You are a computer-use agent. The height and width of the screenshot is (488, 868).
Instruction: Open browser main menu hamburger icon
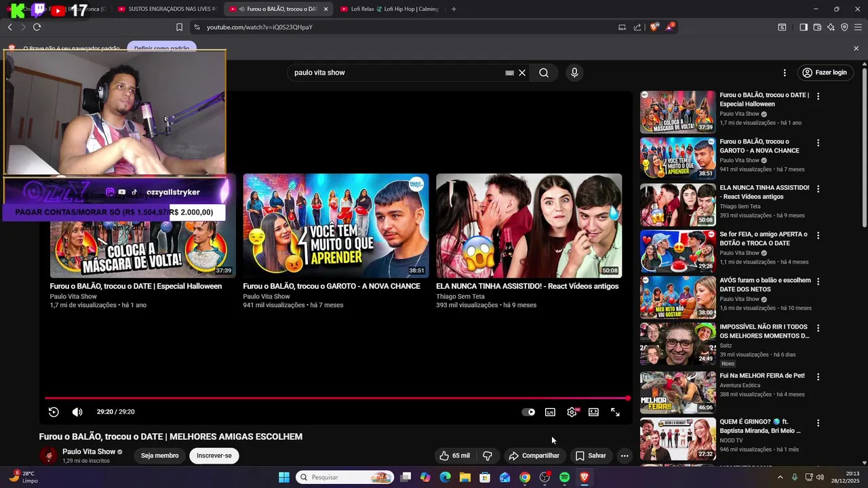pyautogui.click(x=858, y=27)
